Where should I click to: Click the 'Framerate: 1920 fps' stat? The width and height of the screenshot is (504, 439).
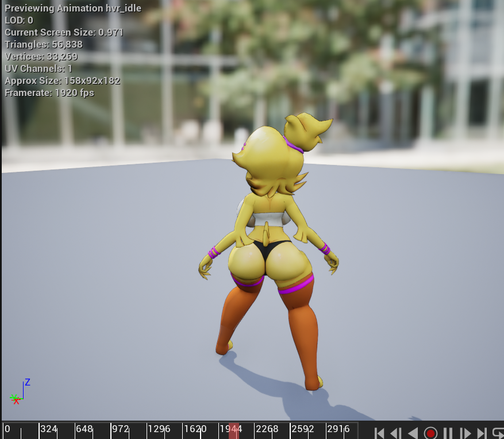[49, 93]
